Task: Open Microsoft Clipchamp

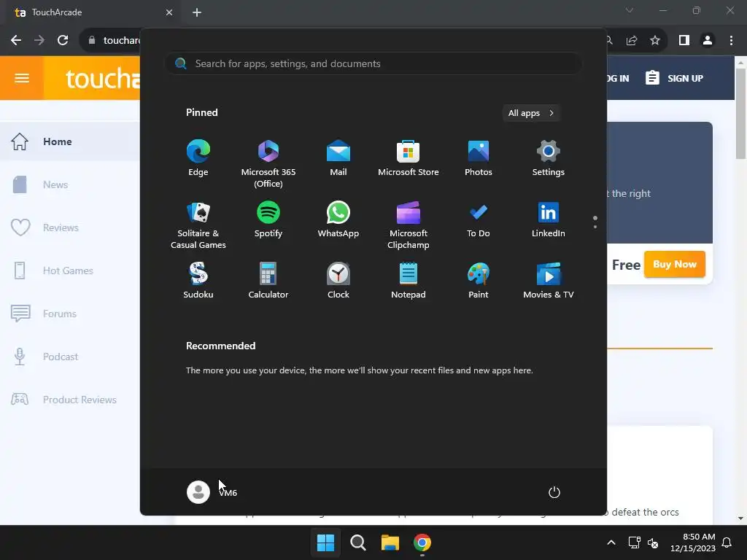Action: (x=409, y=225)
